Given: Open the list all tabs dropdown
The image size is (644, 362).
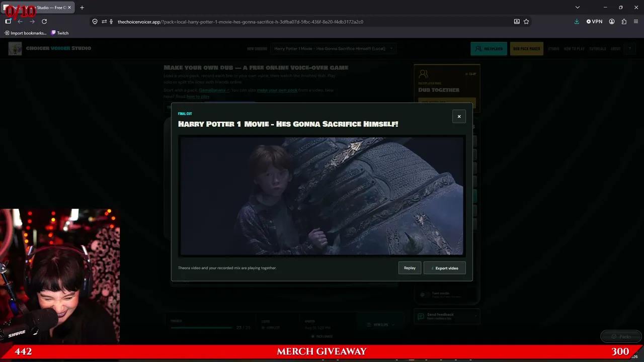Looking at the screenshot, I should tap(578, 8).
